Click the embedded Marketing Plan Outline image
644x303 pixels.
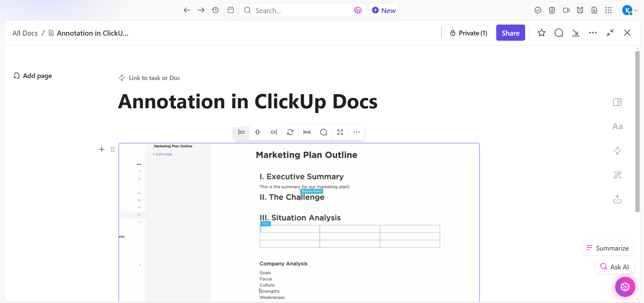pyautogui.click(x=299, y=223)
